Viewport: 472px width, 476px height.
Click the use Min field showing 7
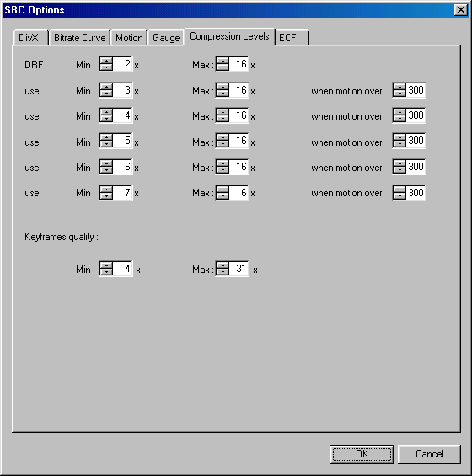122,193
